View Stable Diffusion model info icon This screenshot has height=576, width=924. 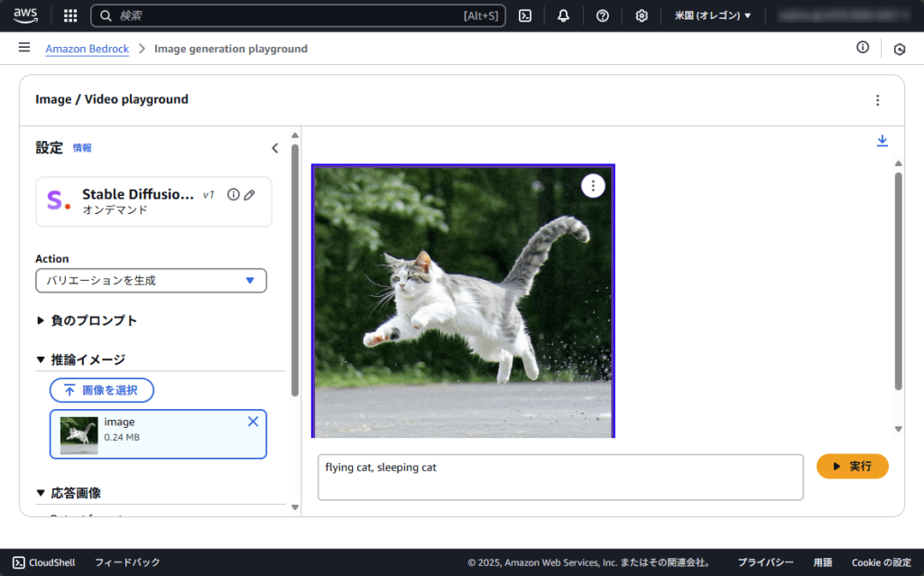point(234,194)
